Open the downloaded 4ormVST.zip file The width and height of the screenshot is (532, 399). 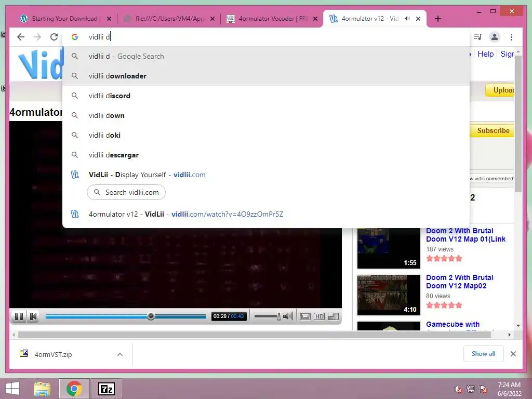[54, 354]
